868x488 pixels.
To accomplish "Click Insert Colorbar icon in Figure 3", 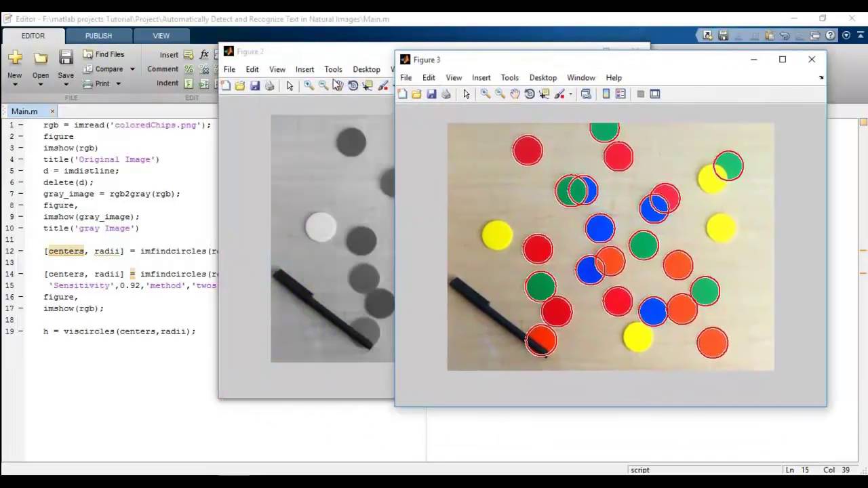I will [x=606, y=94].
